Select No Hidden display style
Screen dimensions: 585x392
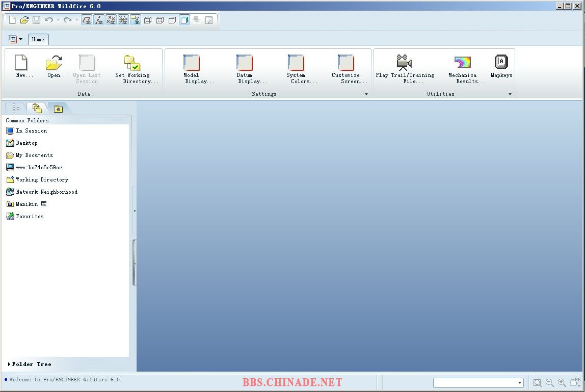pyautogui.click(x=172, y=20)
